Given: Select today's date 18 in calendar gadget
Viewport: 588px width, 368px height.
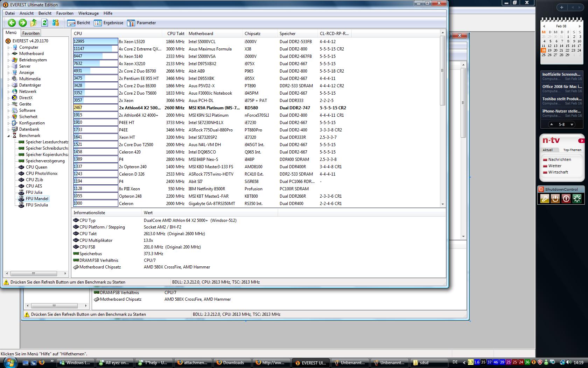Looking at the screenshot, I should pos(544,50).
